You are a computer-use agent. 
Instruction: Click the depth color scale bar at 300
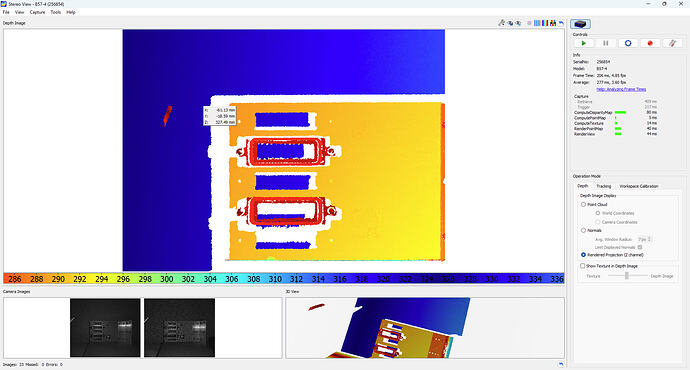click(x=166, y=278)
